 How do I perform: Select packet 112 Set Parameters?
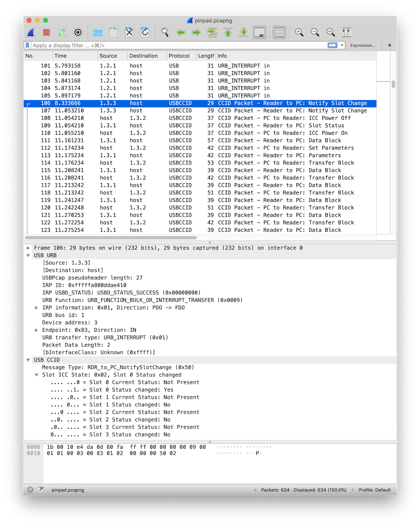coord(200,148)
